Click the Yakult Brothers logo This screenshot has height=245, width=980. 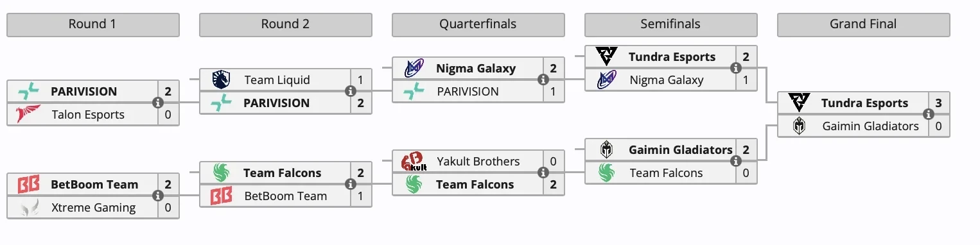(414, 162)
